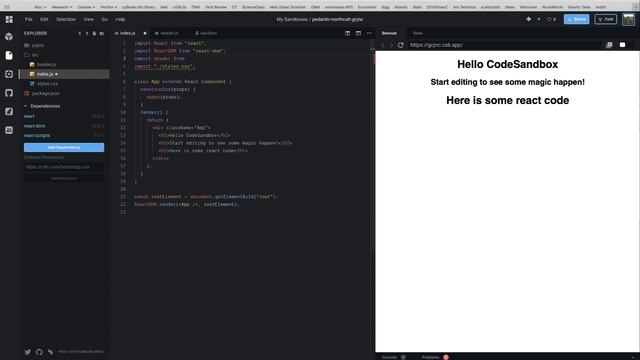Viewport: 640px width, 360px height.
Task: Click the react dependency entry
Action: (x=29, y=116)
